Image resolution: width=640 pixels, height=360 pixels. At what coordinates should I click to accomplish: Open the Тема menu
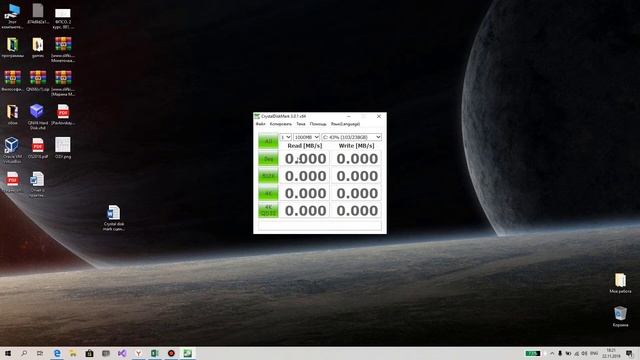[x=301, y=124]
